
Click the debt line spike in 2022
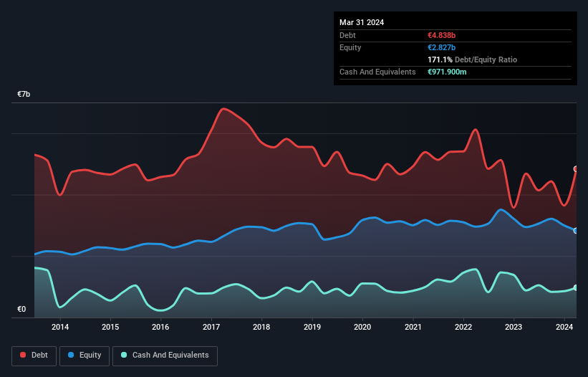[x=476, y=130]
